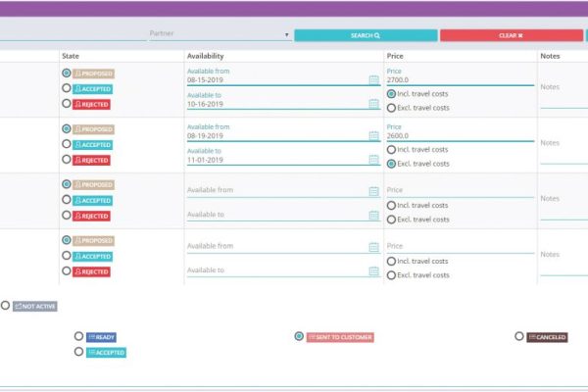Choose Excl. travel costs in fourth row
The image size is (588, 392).
point(391,275)
